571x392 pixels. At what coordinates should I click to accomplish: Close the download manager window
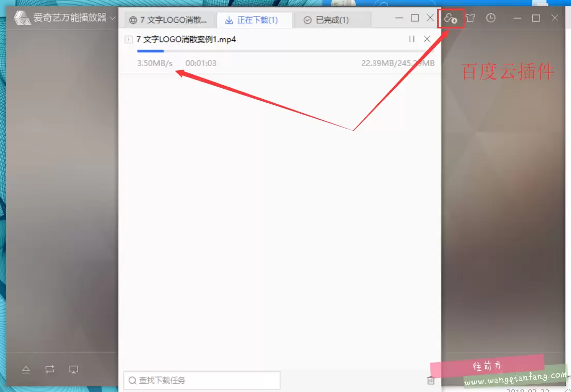coord(430,18)
